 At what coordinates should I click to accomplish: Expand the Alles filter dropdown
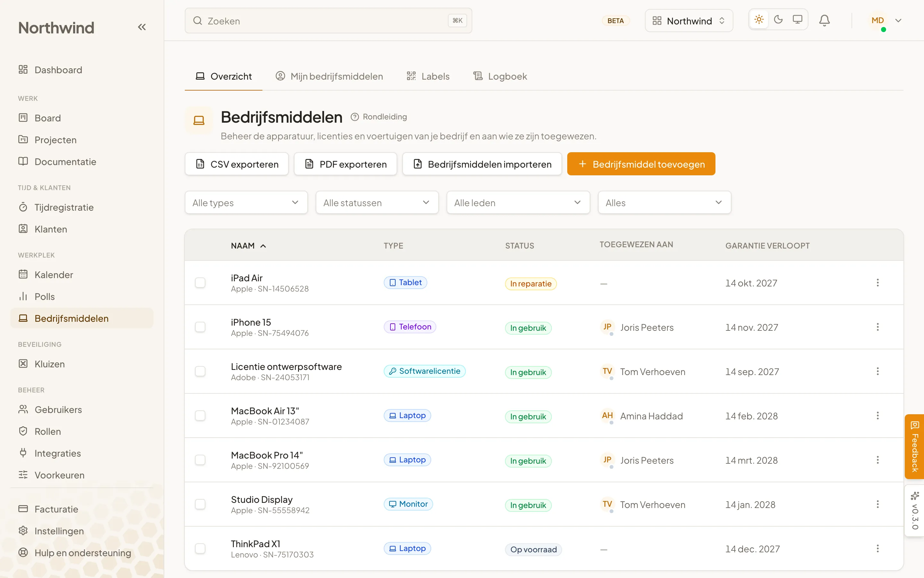[664, 203]
